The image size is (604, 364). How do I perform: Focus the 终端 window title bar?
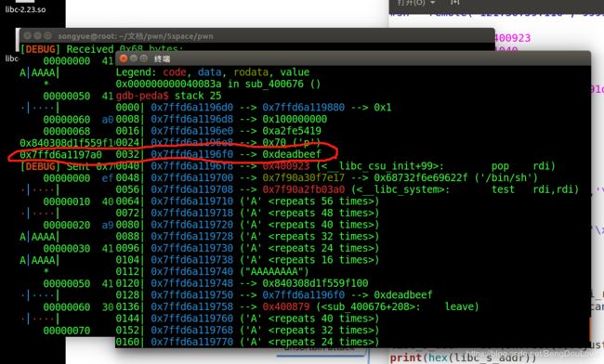click(352, 58)
